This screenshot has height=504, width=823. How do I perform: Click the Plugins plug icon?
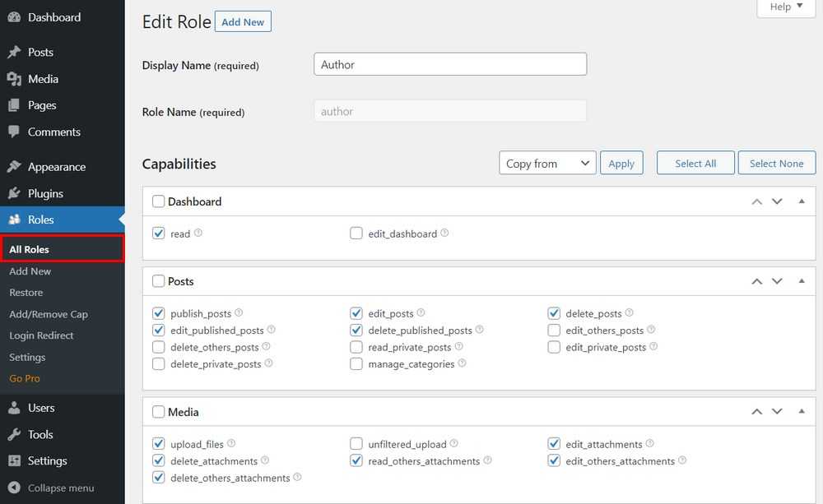click(x=14, y=193)
